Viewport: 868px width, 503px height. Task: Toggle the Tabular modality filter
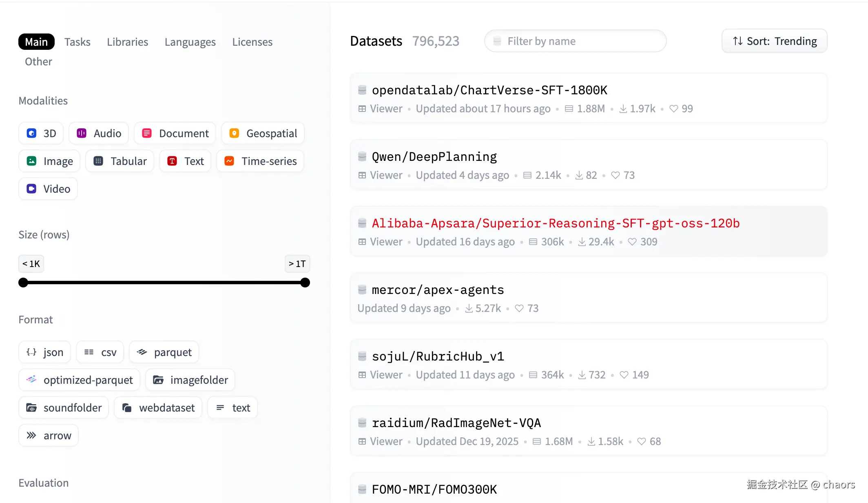(120, 161)
